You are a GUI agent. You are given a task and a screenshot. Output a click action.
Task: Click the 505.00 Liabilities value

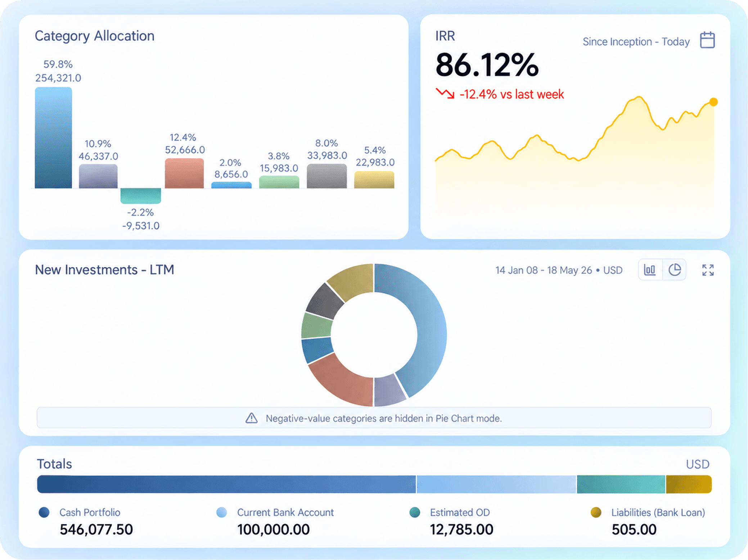click(x=634, y=529)
